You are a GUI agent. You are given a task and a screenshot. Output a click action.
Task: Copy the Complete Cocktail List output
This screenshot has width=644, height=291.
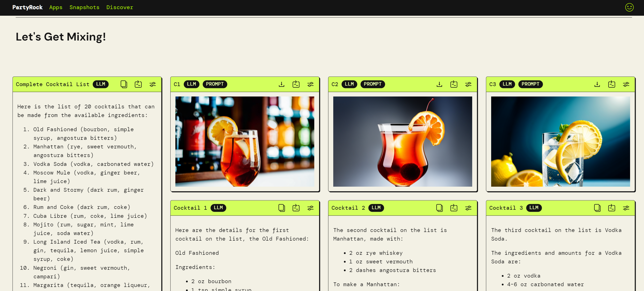(x=124, y=84)
